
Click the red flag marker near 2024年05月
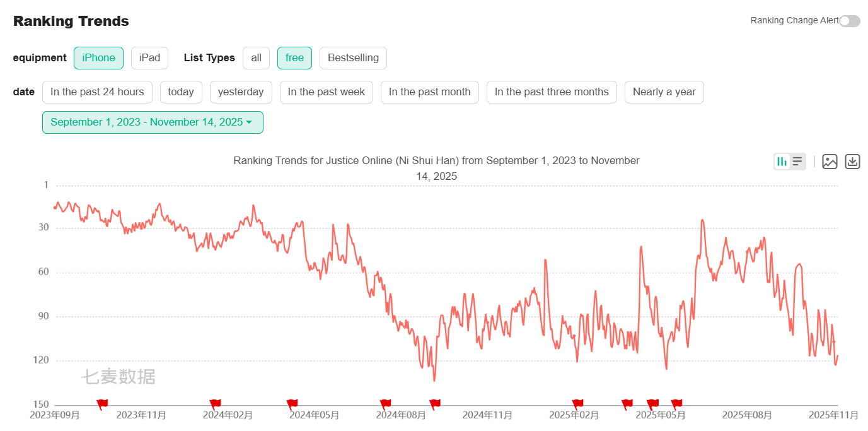(292, 404)
